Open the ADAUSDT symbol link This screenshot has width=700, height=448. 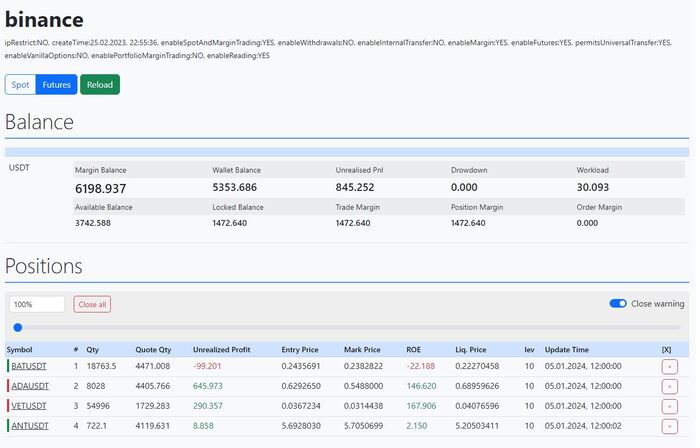30,386
